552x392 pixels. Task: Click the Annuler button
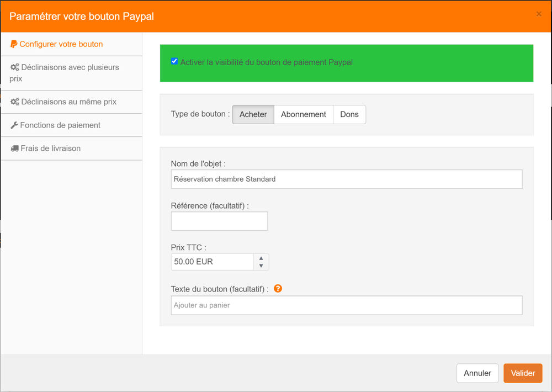pyautogui.click(x=477, y=373)
